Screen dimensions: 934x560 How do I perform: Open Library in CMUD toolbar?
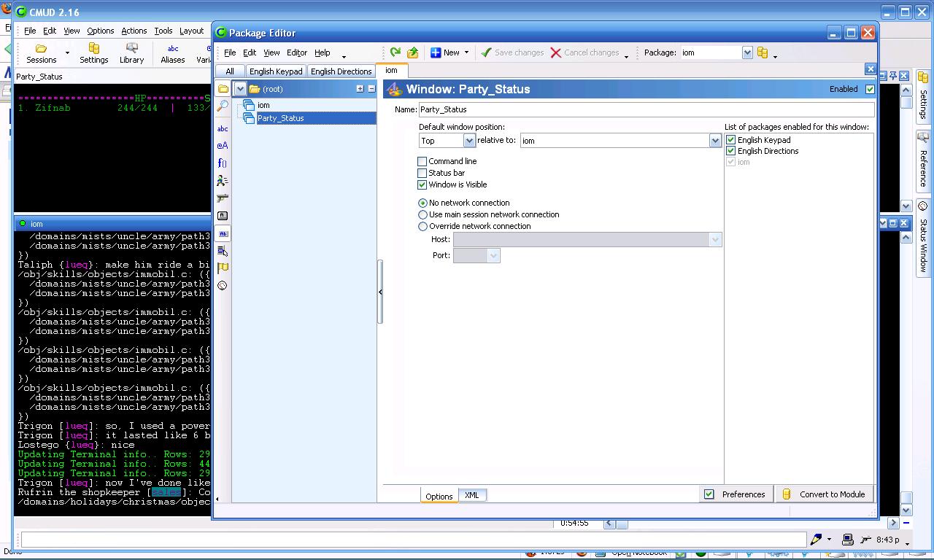132,53
